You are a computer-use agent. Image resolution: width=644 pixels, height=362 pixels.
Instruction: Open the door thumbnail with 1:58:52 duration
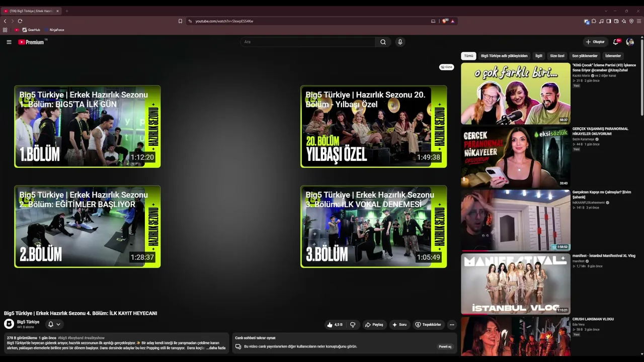tap(516, 220)
